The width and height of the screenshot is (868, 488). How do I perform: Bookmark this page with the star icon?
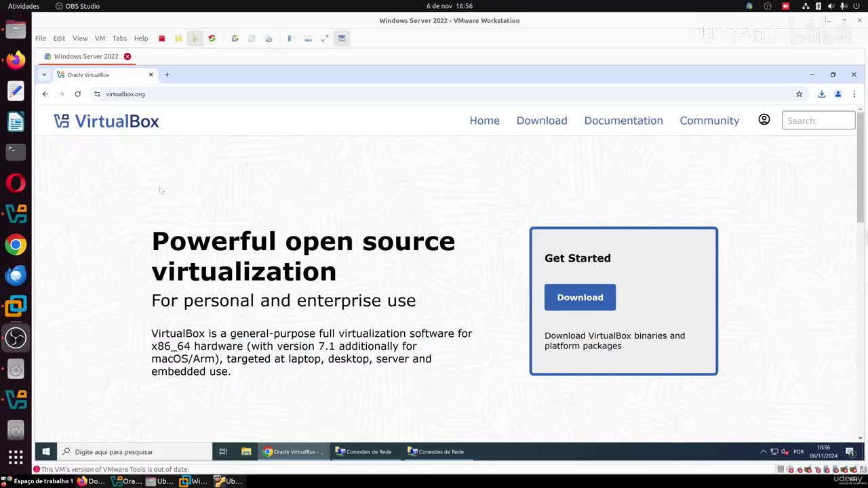tap(799, 94)
